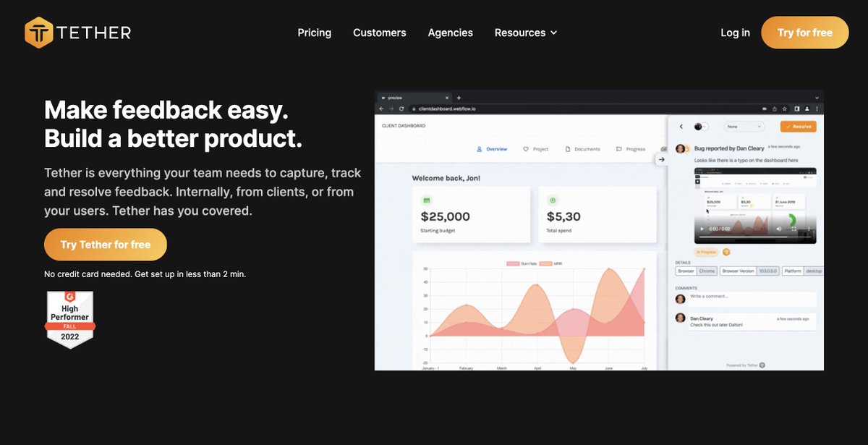
Task: Mute the bug report video
Action: [x=779, y=229]
